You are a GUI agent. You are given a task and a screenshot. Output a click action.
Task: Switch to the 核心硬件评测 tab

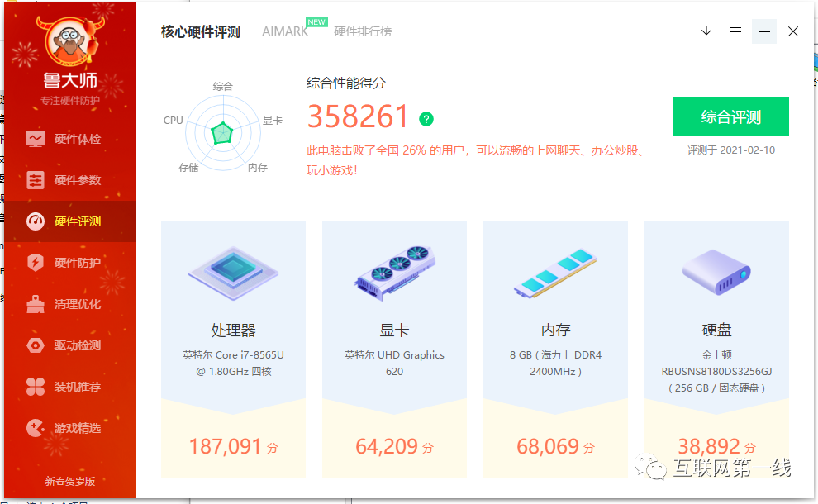tap(200, 32)
